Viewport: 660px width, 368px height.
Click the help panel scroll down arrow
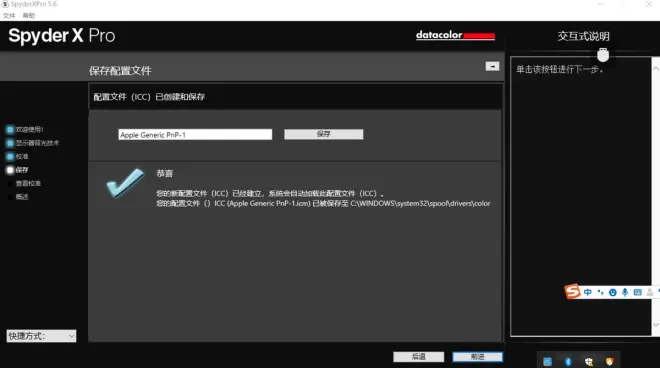(655, 325)
